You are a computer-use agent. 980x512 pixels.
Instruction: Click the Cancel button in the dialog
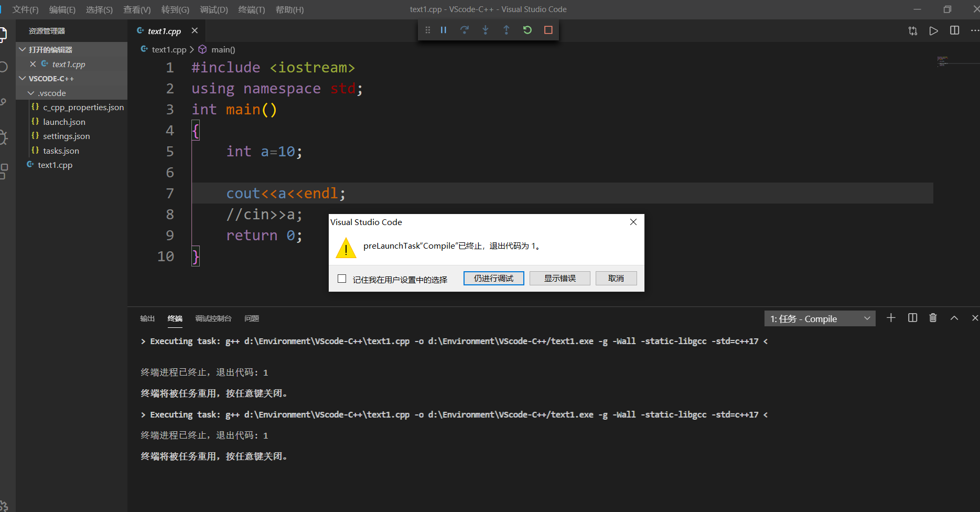616,278
